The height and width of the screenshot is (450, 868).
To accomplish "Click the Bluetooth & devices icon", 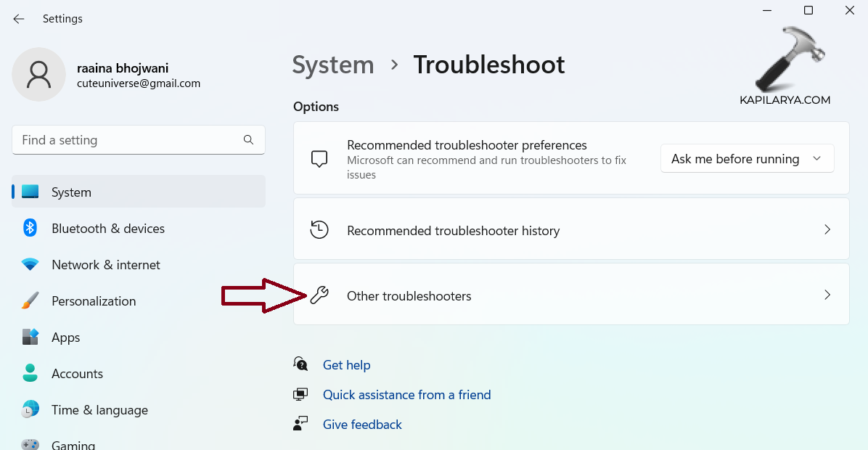I will point(30,229).
